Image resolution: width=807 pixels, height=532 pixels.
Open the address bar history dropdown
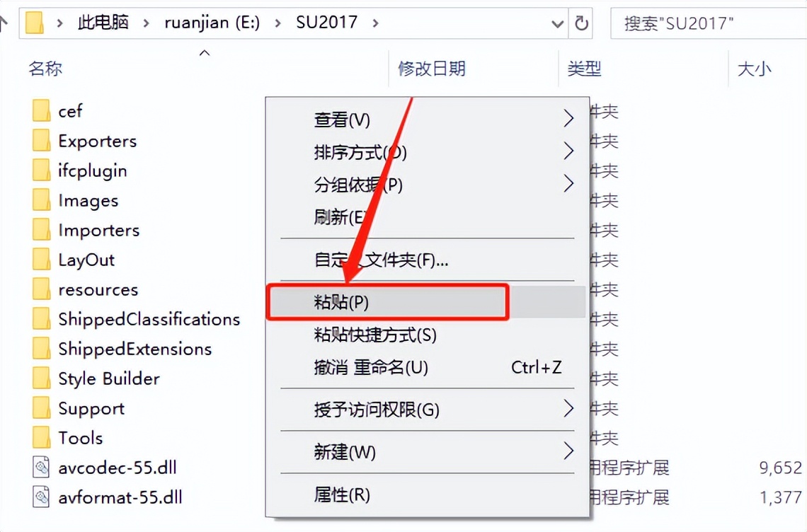(557, 23)
